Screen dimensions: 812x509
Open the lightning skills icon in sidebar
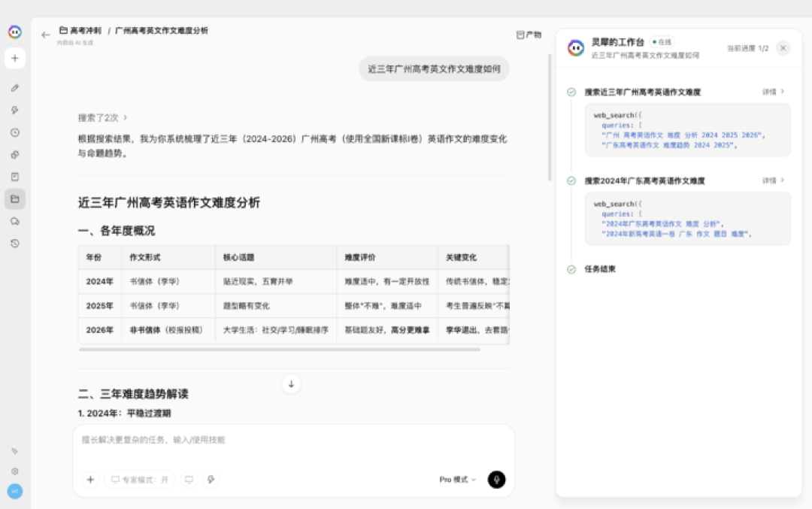pos(15,111)
